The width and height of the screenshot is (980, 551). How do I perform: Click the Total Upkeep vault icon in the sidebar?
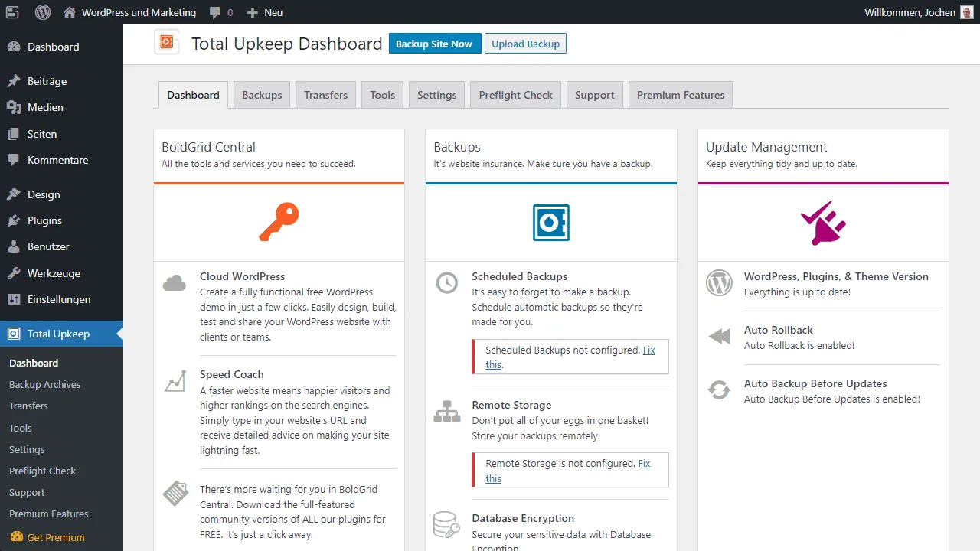(x=14, y=334)
